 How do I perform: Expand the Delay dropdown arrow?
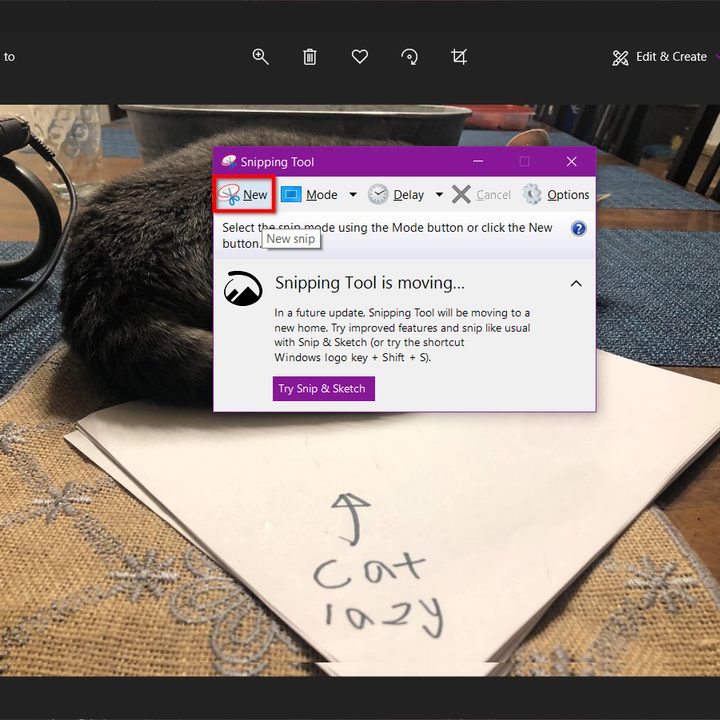[x=439, y=195]
